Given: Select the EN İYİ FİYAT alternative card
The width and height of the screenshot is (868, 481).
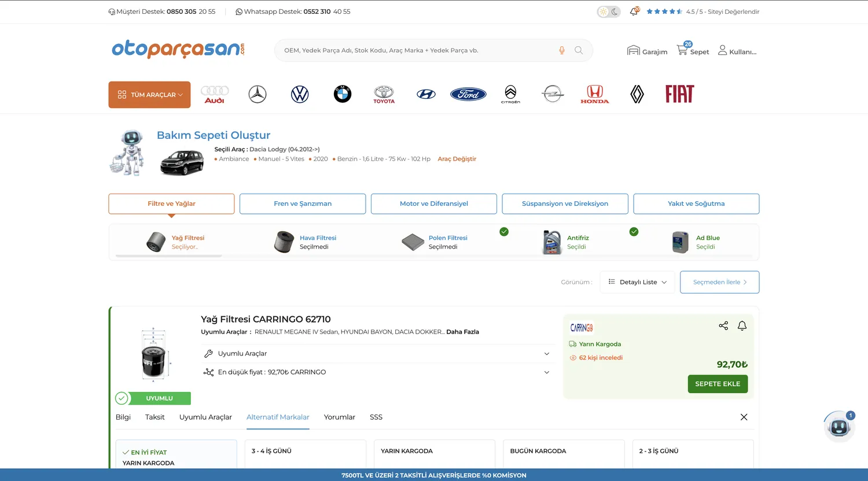Looking at the screenshot, I should click(176, 454).
